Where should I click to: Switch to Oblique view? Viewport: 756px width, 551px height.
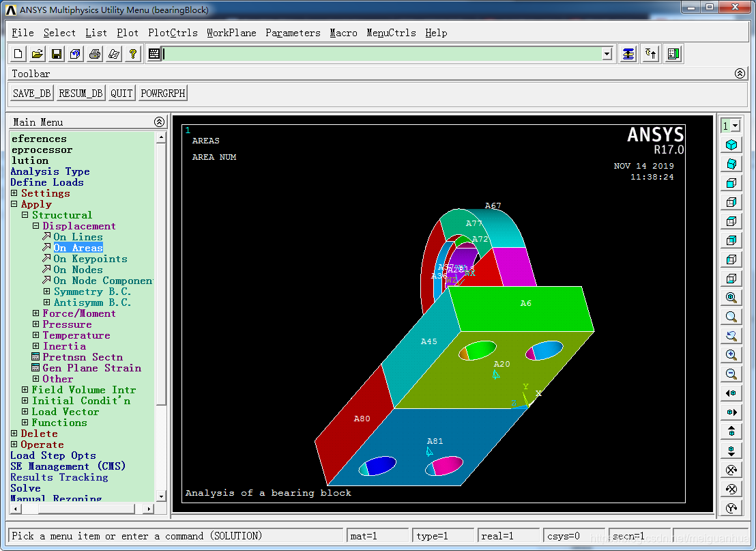[x=731, y=164]
